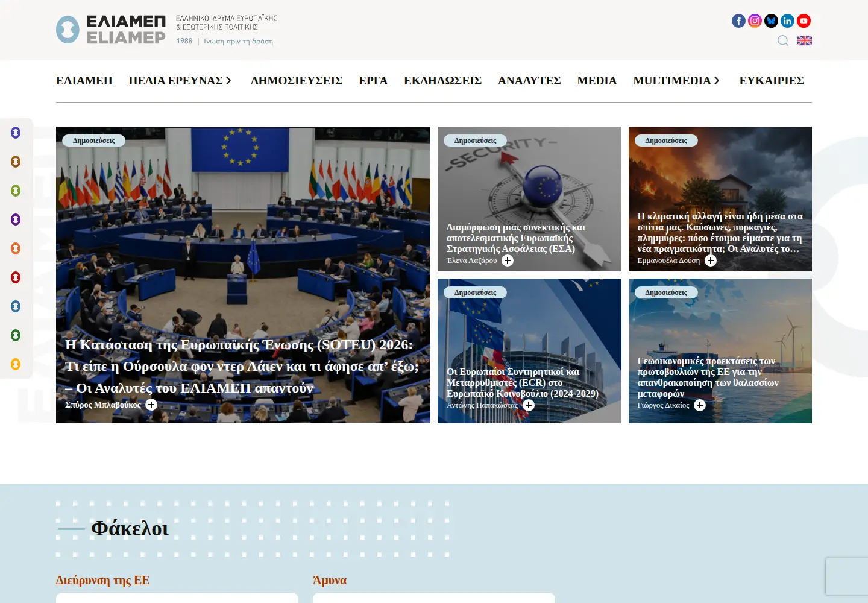The image size is (868, 603).
Task: Click the light green sidebar ring icon
Action: [16, 191]
